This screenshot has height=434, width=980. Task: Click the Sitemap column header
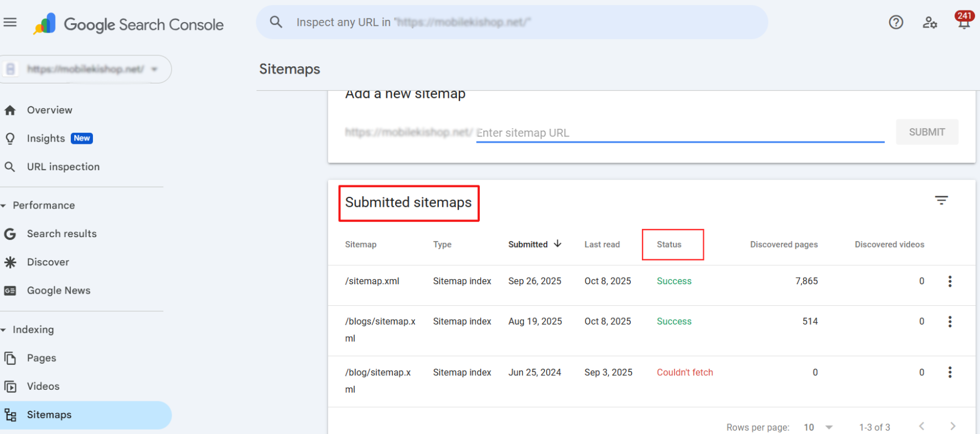pos(361,244)
